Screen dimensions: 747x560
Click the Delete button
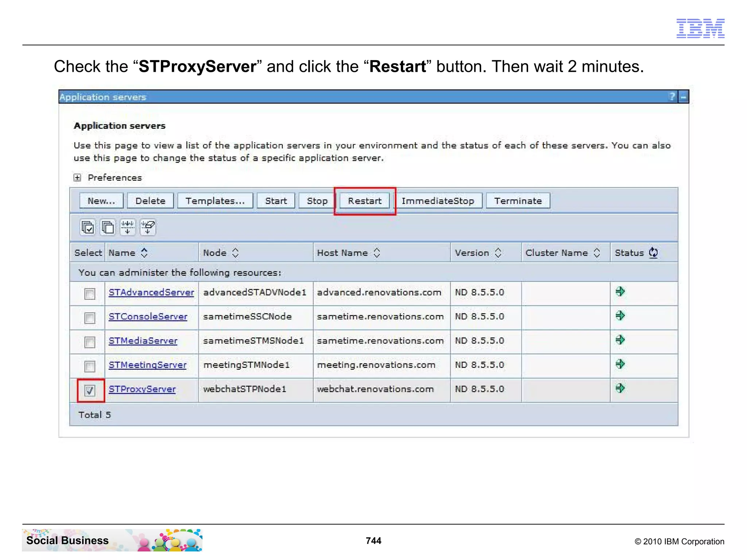pos(150,201)
